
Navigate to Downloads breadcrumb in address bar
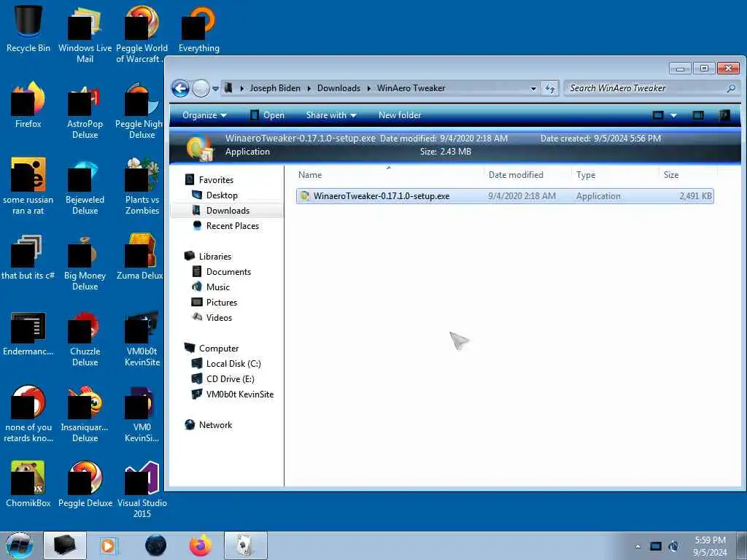(x=338, y=88)
